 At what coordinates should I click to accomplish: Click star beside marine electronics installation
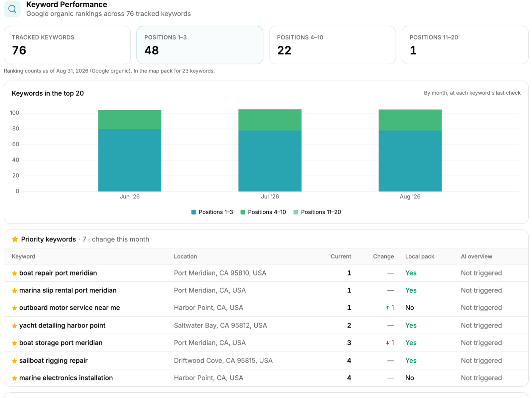[x=15, y=378]
